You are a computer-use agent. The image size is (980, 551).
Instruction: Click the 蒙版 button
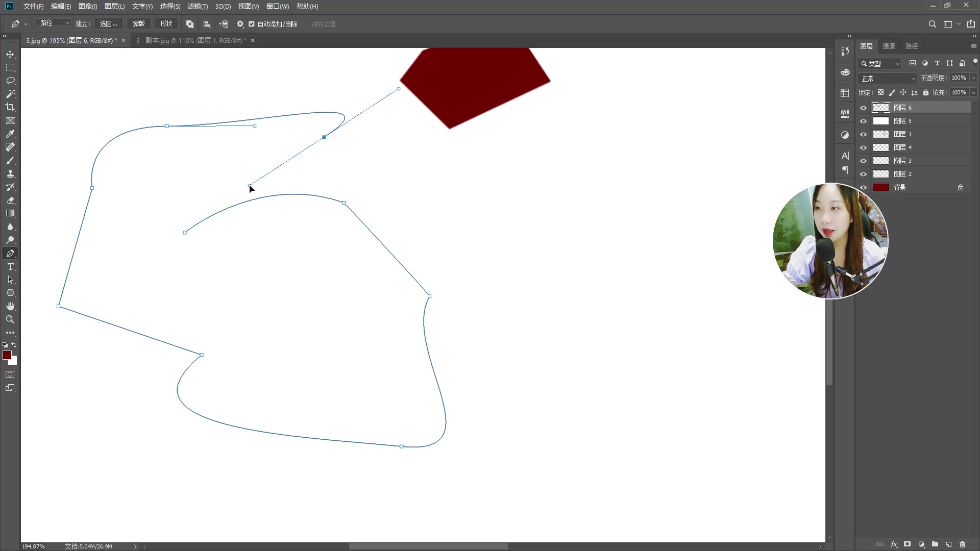click(139, 23)
